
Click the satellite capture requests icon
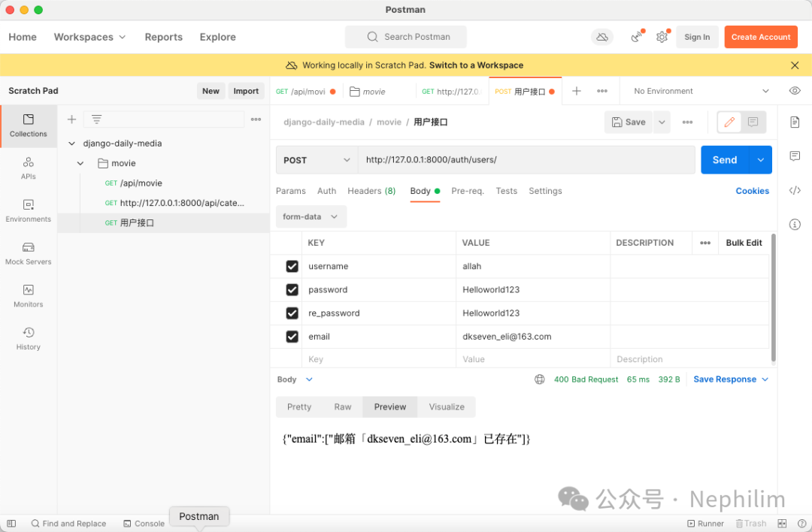637,37
